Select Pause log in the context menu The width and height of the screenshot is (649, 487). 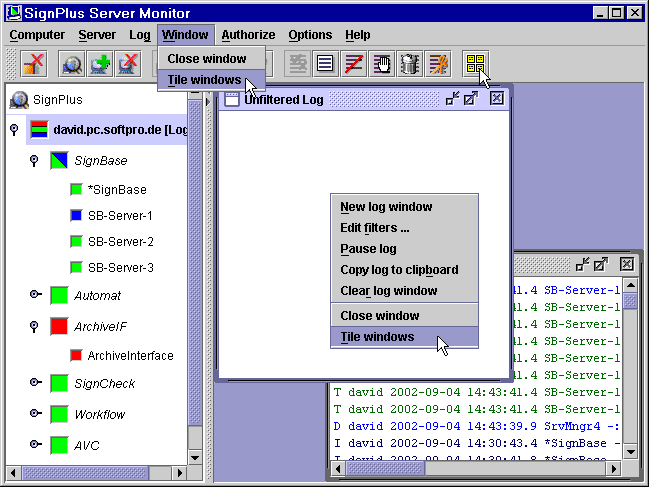coord(368,249)
